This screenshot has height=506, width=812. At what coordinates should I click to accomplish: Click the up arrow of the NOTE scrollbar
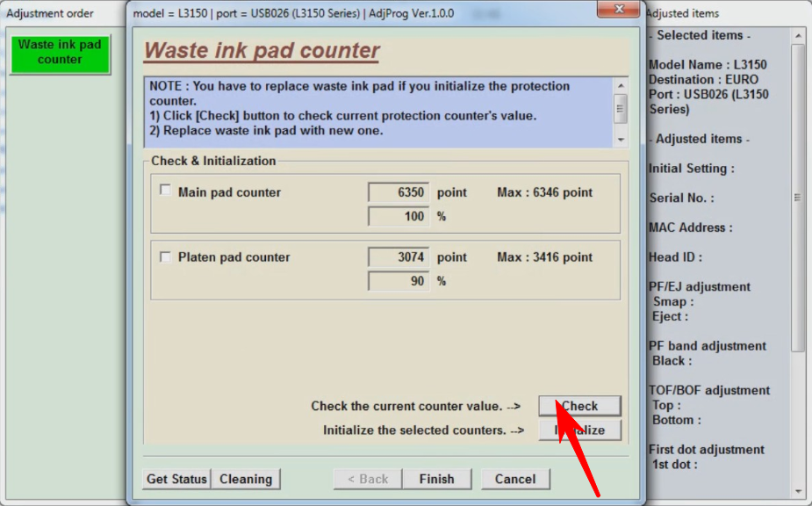(621, 86)
